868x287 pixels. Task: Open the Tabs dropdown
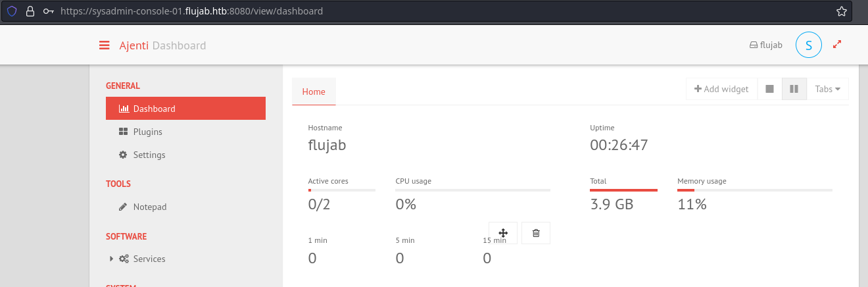pyautogui.click(x=827, y=89)
